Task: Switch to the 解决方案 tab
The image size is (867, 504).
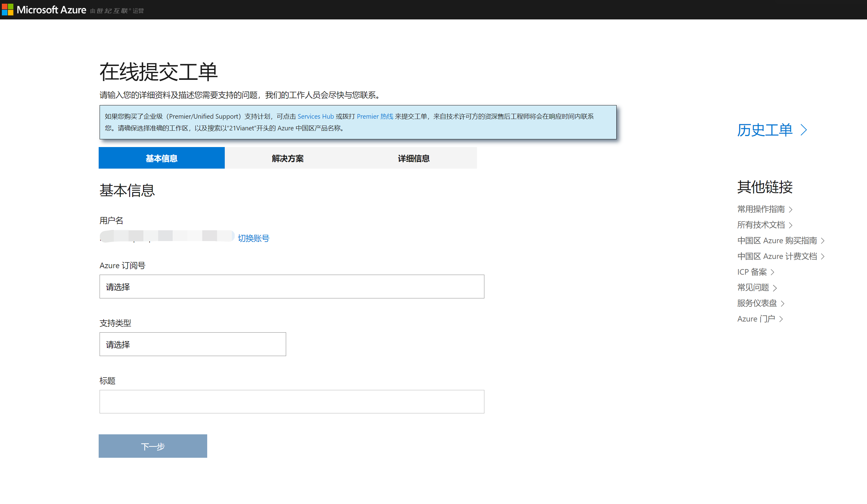Action: [287, 158]
